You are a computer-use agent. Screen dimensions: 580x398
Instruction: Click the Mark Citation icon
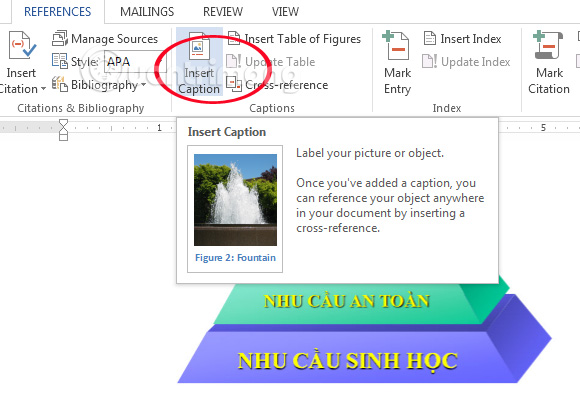point(548,45)
